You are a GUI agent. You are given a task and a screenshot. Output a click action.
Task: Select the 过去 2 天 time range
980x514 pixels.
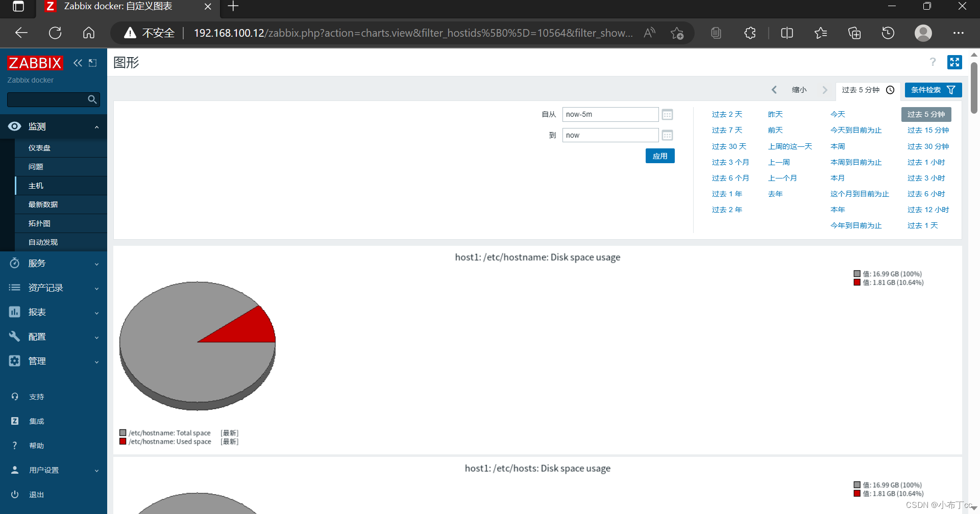pos(727,114)
